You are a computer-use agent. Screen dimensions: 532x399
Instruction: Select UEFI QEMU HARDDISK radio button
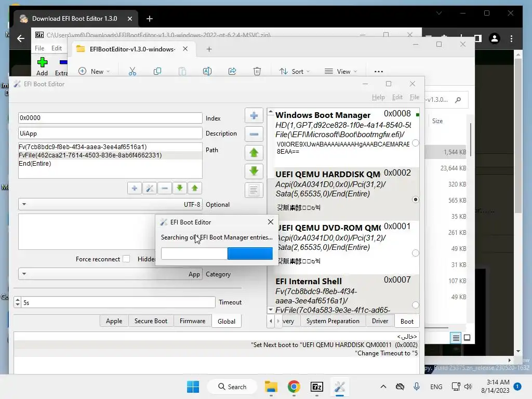click(x=415, y=199)
